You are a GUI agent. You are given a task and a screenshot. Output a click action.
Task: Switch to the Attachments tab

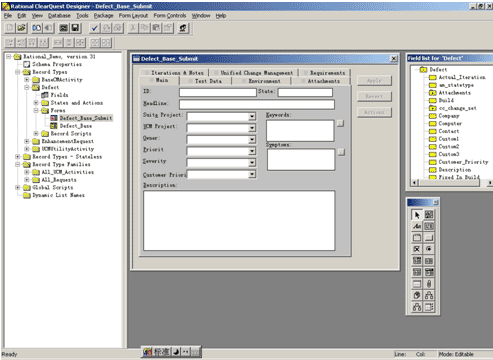(323, 81)
